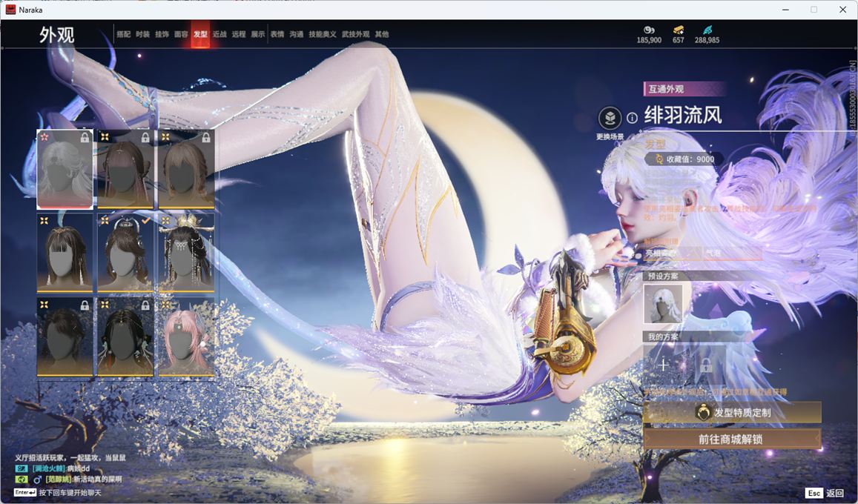Viewport: 858px width, 504px height.
Task: Click the info icon beside 绯羽流风
Action: (632, 118)
